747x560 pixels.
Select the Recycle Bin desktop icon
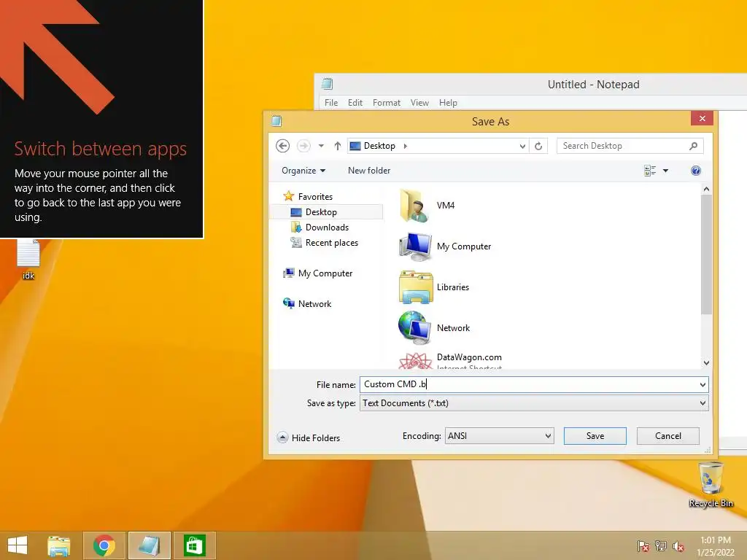(x=711, y=485)
